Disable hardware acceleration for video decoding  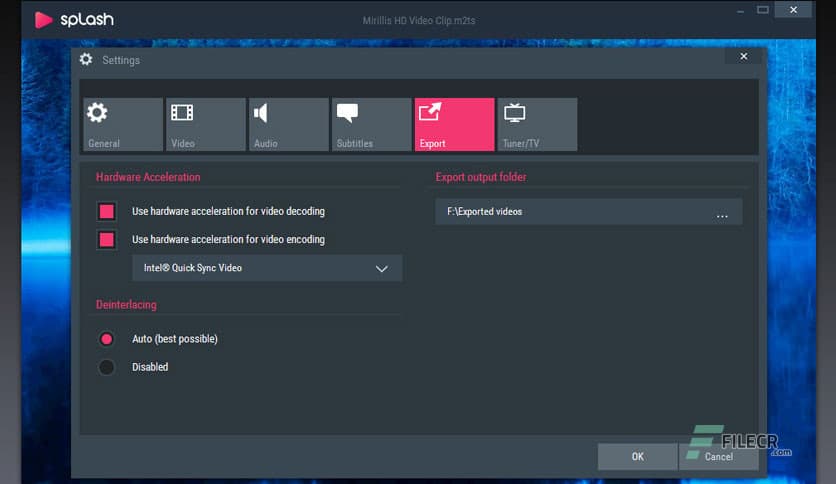coord(107,211)
